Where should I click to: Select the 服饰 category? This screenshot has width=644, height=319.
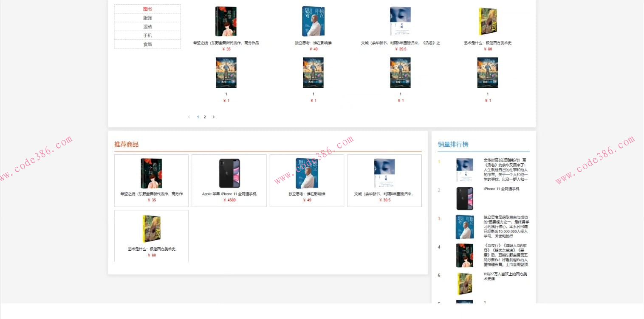(x=147, y=18)
